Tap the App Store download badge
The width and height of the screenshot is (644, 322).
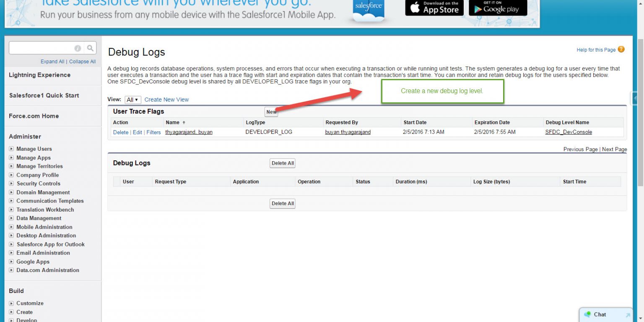pos(434,8)
